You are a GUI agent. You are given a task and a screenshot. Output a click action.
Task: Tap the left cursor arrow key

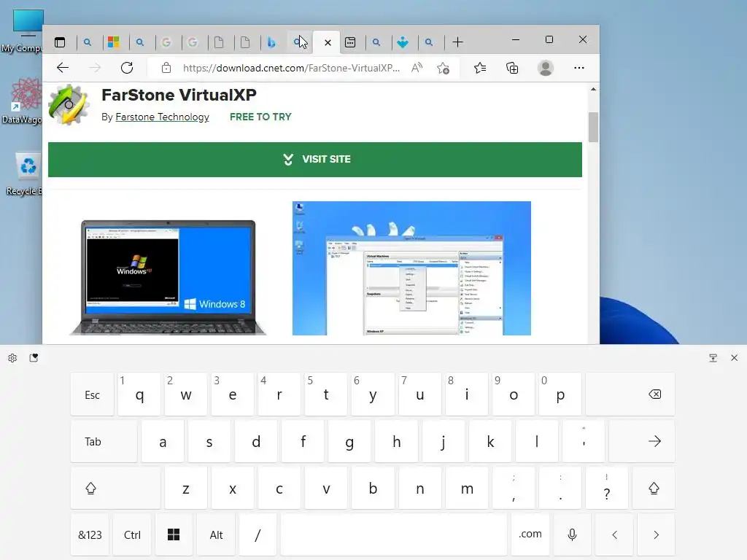click(614, 534)
